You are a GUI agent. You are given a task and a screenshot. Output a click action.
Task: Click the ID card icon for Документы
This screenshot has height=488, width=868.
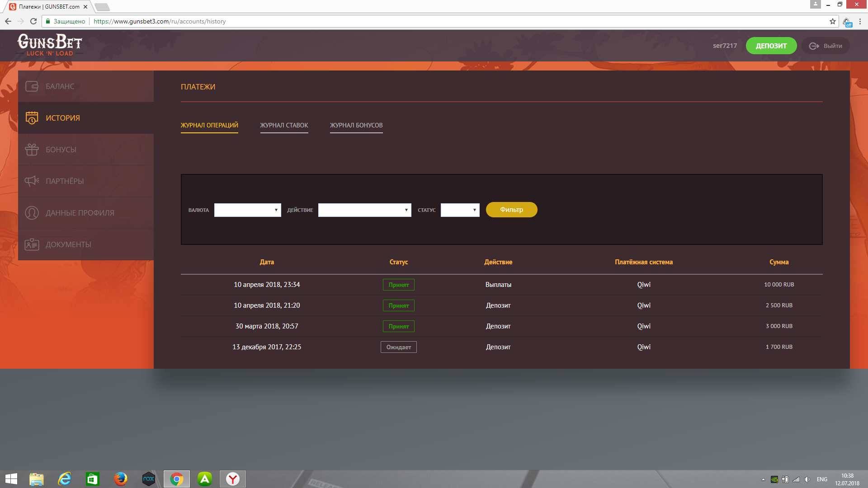click(32, 244)
